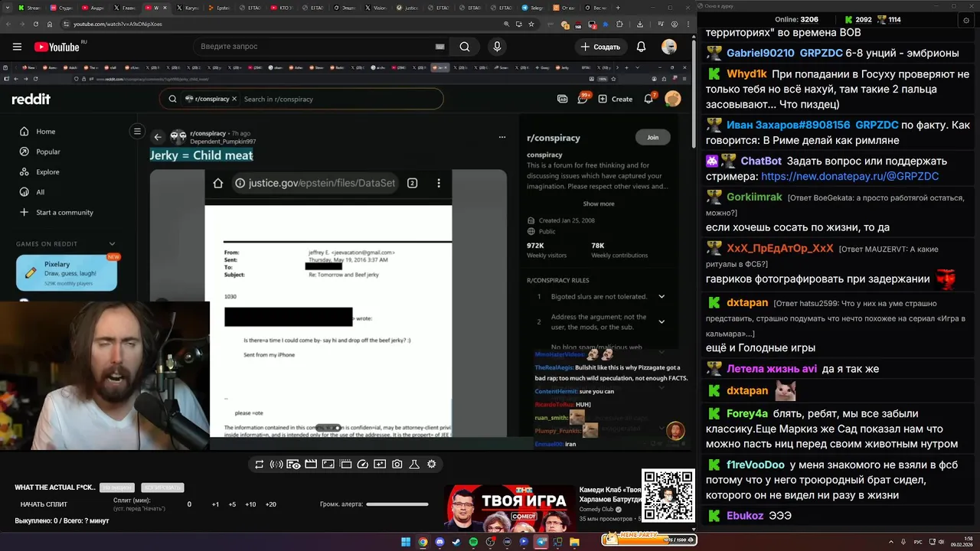Click the QR code image
The width and height of the screenshot is (980, 551).
pyautogui.click(x=668, y=496)
